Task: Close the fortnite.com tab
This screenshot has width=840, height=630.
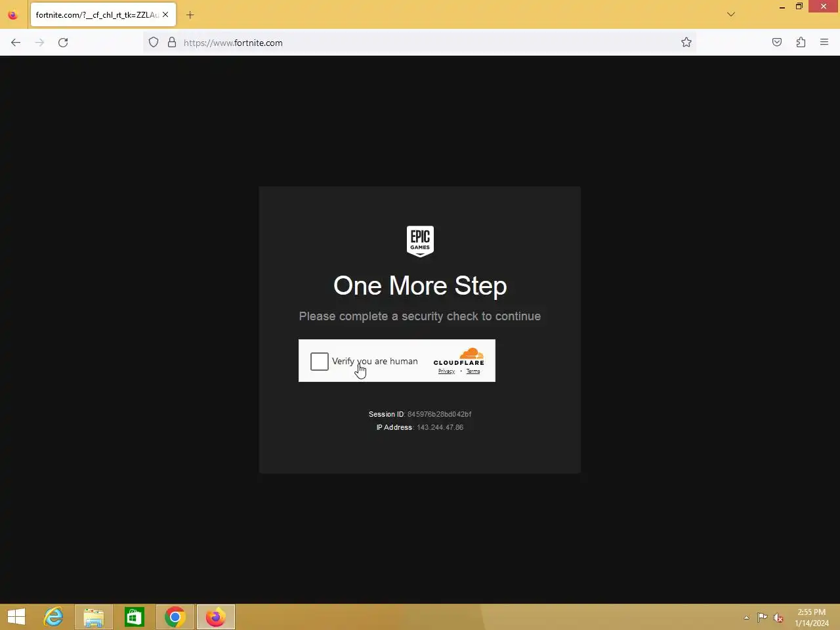Action: point(165,14)
